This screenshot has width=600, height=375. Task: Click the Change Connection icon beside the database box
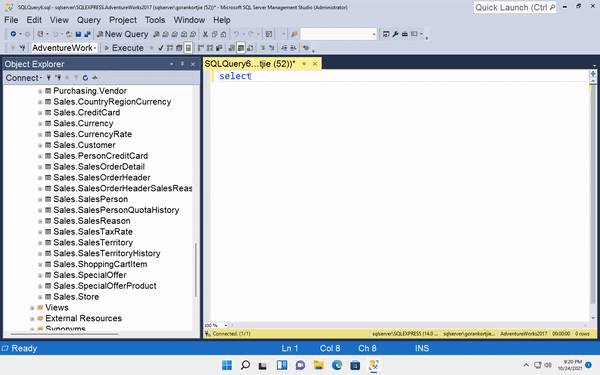22,48
